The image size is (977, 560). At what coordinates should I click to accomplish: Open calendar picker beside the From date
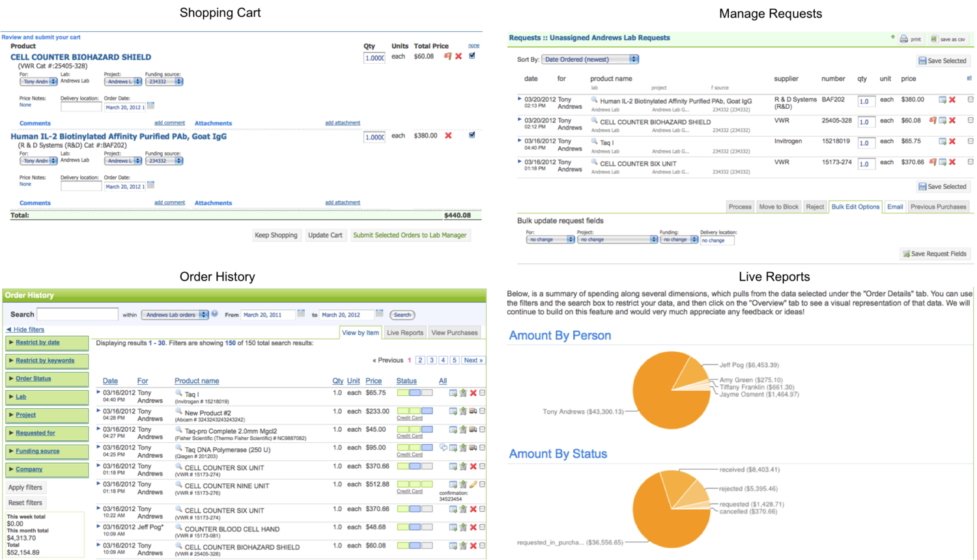coord(301,314)
